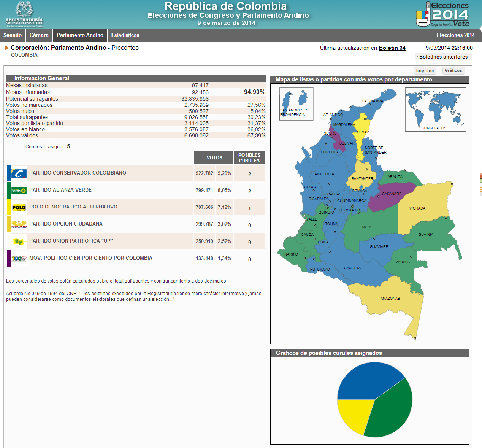482x448 pixels.
Task: Click the Elecciones 2014 menu item
Action: pyautogui.click(x=455, y=35)
